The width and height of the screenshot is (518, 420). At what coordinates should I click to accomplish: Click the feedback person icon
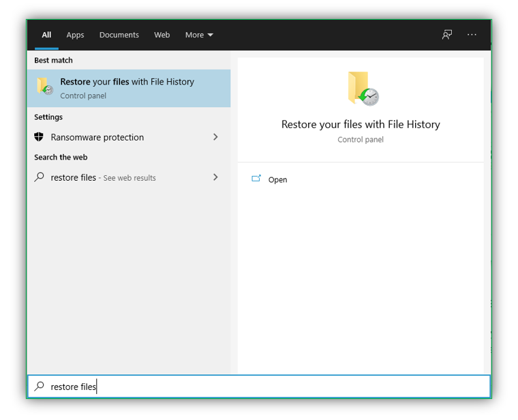pos(447,35)
